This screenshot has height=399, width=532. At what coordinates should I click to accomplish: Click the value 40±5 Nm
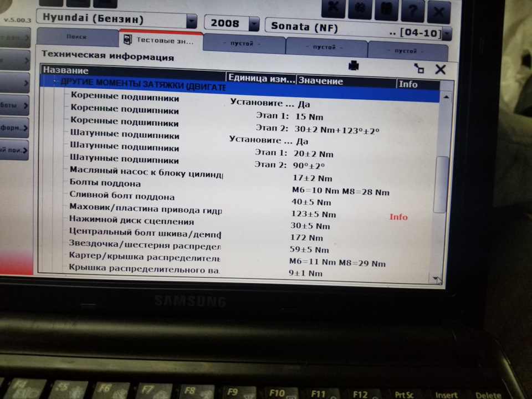click(x=311, y=202)
